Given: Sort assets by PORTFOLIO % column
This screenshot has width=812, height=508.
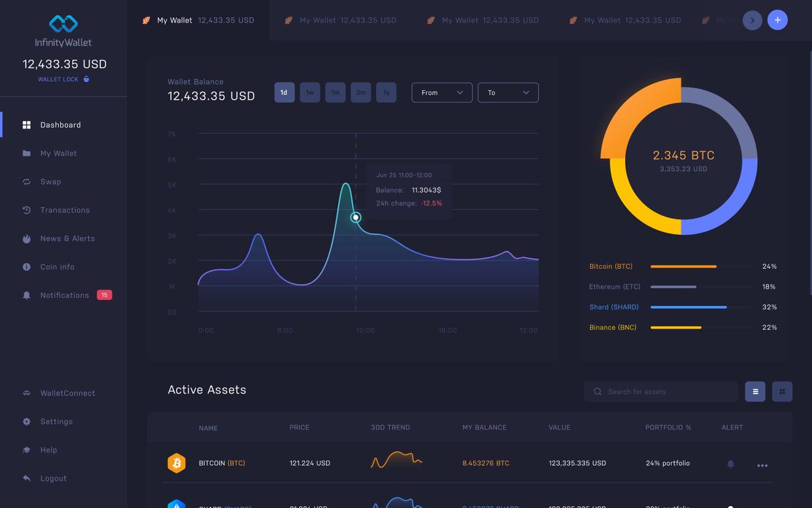Looking at the screenshot, I should coord(669,428).
